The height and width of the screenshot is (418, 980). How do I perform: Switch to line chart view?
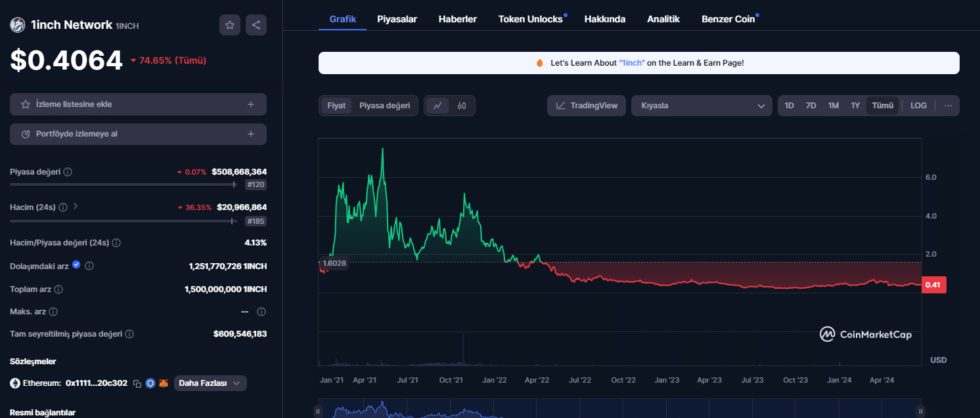(x=437, y=106)
